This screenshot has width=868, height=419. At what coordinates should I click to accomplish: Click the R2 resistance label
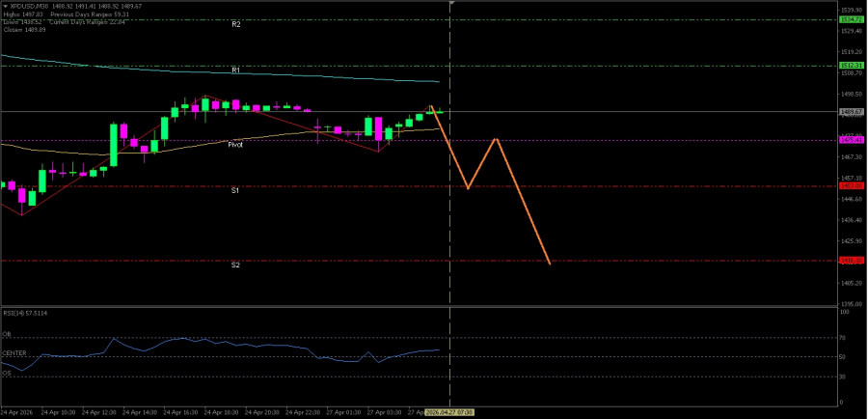235,24
